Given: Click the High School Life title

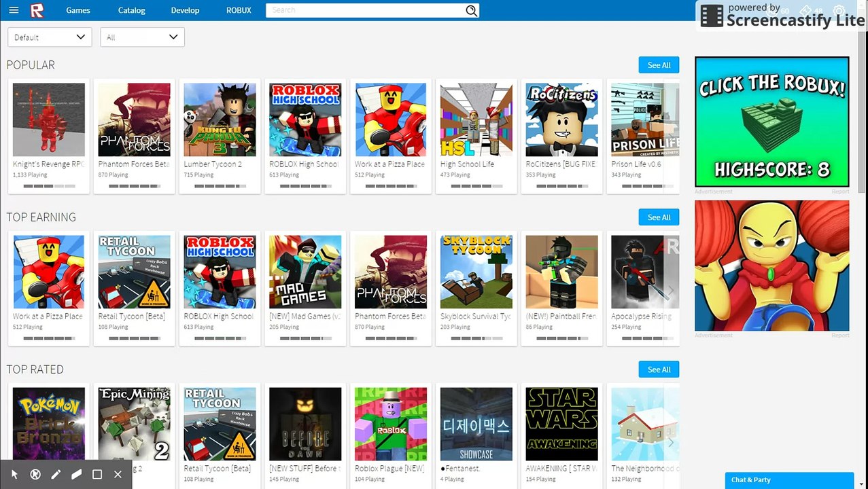Looking at the screenshot, I should tap(468, 164).
